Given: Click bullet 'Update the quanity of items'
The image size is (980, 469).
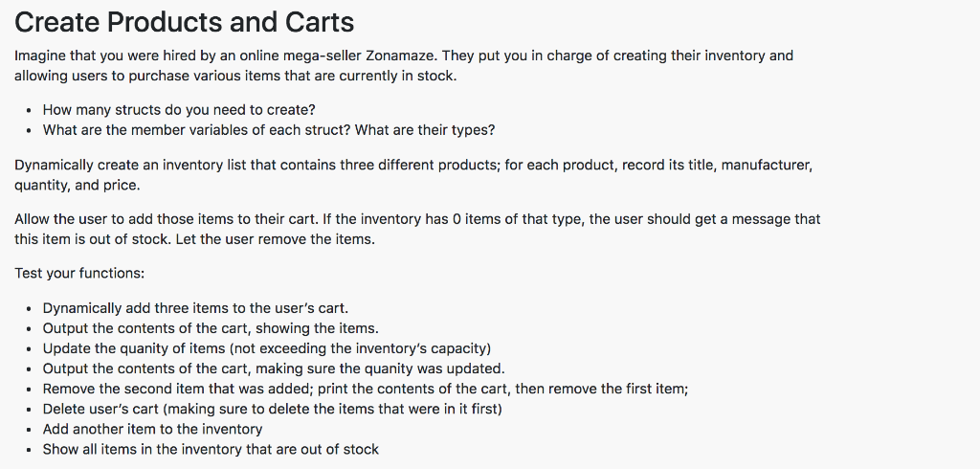Looking at the screenshot, I should tap(267, 348).
